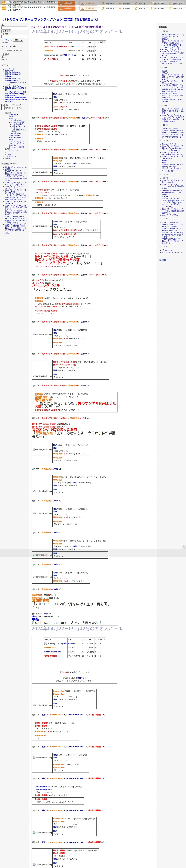Screen dimensions: 186x868
Task: Open Connecting With you バトルロイヤル！ link
Action: (16, 100)
